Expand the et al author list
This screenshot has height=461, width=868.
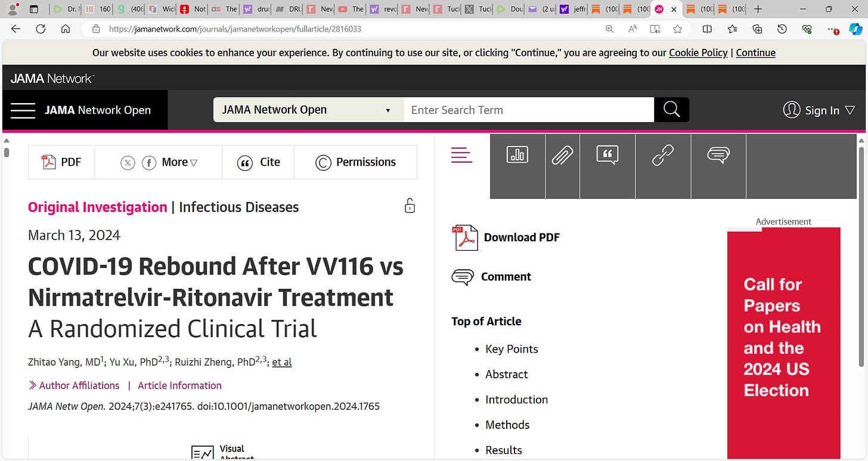282,362
